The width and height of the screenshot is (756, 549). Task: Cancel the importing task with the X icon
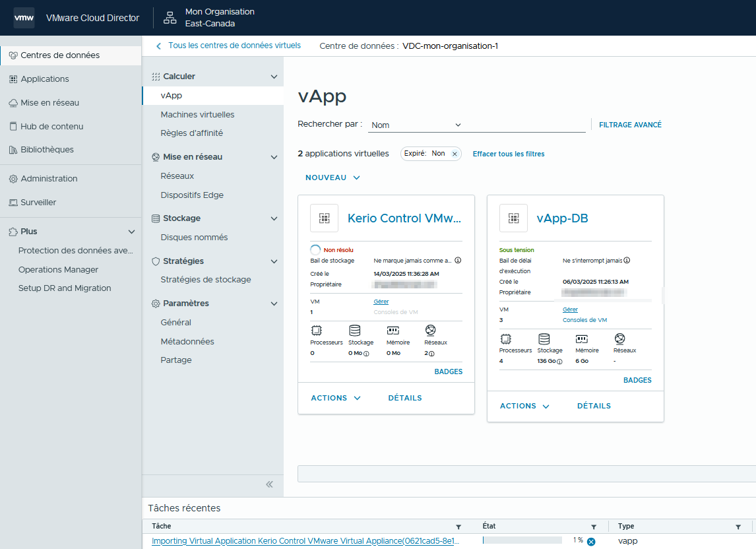[591, 542]
